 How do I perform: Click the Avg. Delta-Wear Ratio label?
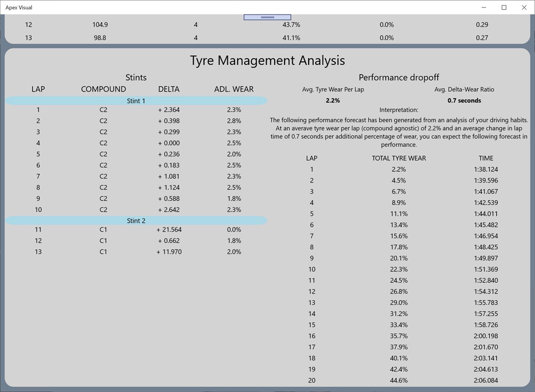[464, 89]
